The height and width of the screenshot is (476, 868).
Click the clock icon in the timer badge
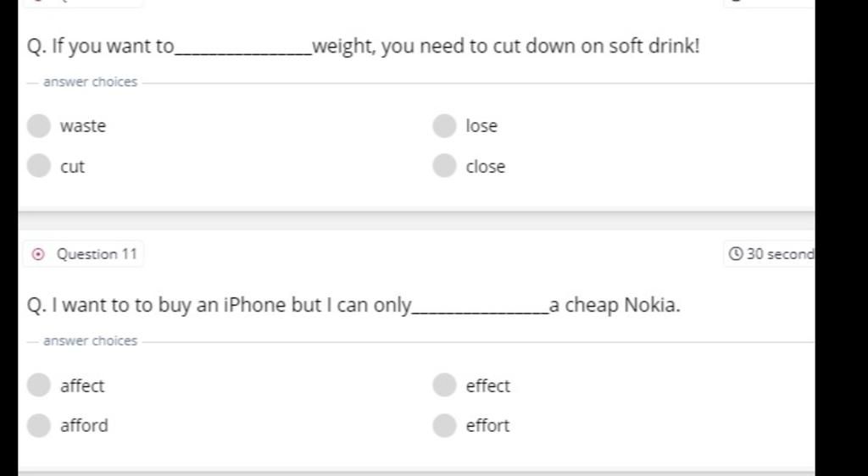pos(735,254)
